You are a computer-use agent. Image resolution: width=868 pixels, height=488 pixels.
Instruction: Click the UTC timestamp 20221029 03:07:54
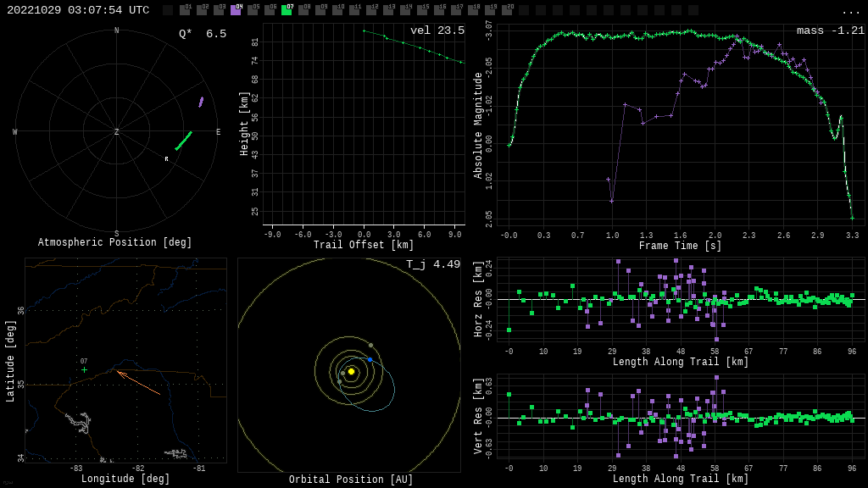pos(78,10)
